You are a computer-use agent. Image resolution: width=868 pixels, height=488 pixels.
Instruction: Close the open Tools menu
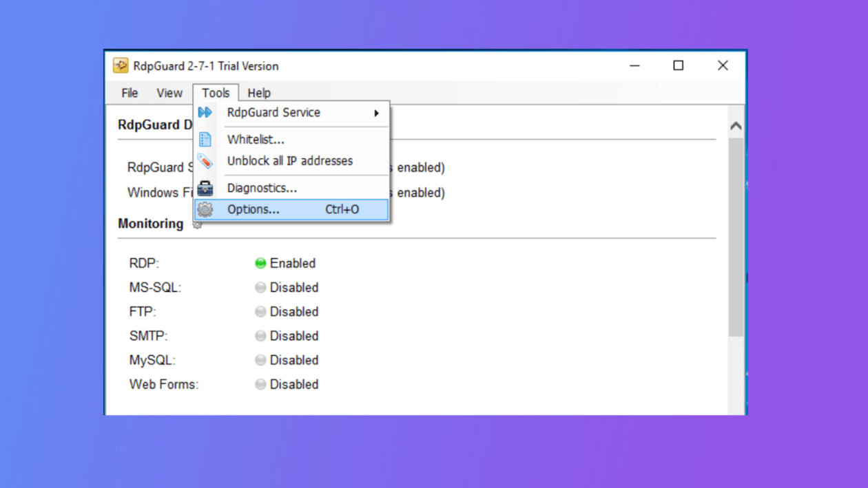point(216,93)
